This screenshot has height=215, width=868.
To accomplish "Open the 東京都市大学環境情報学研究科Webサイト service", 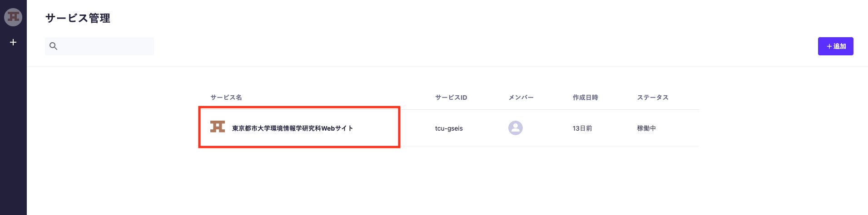I will click(293, 128).
